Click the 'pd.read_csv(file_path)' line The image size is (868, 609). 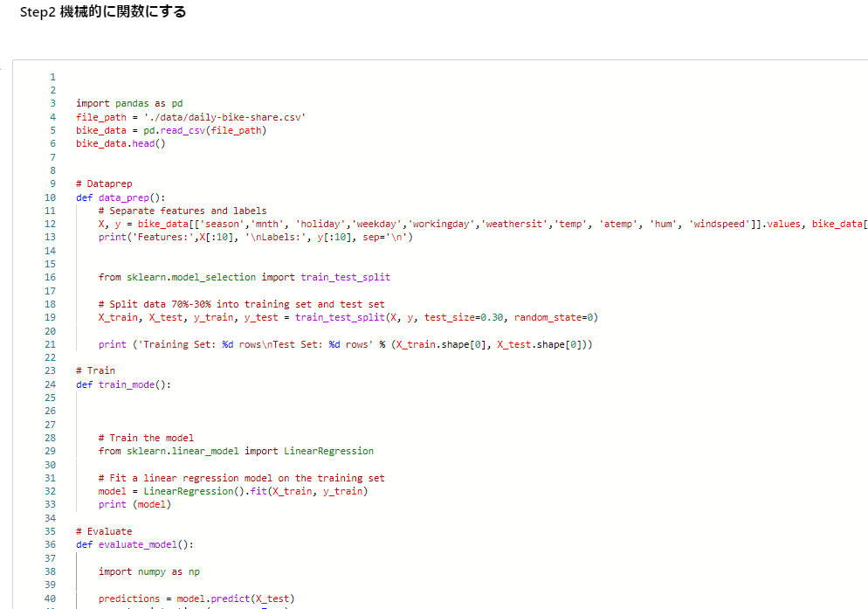click(172, 130)
